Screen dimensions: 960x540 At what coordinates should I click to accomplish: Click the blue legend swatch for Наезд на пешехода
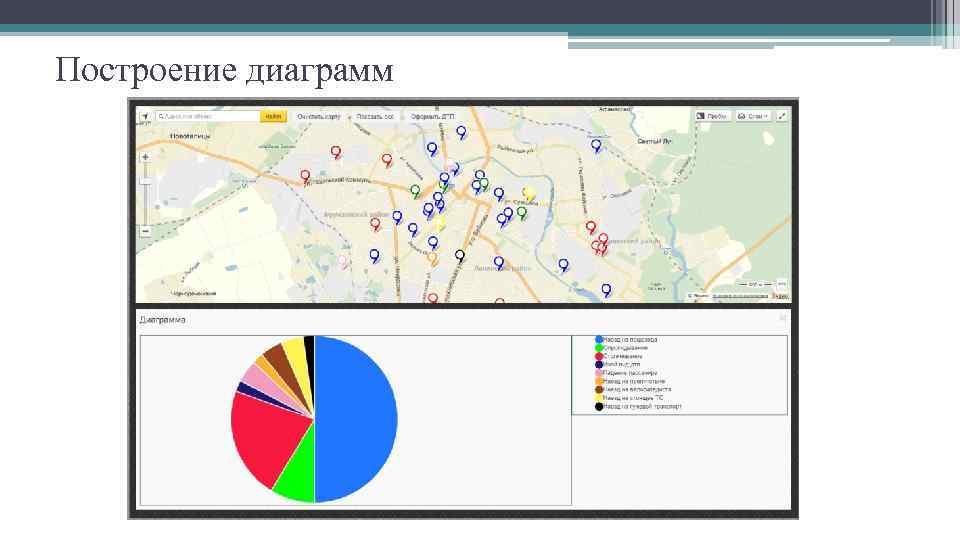(599, 339)
